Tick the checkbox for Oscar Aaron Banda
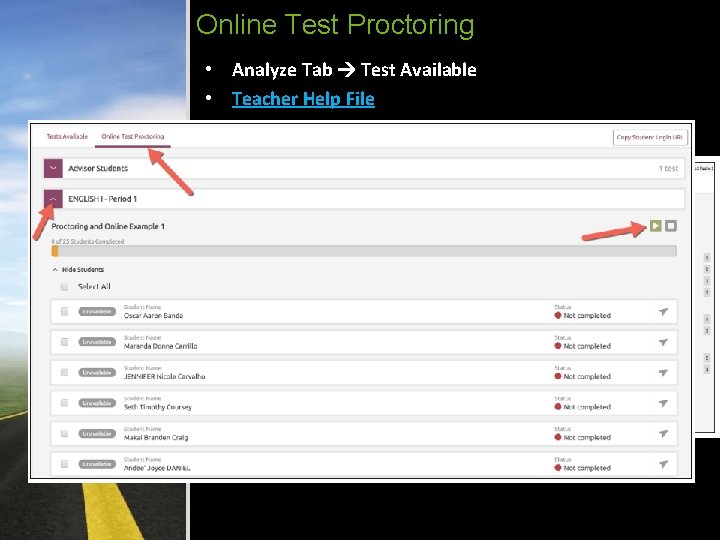The height and width of the screenshot is (540, 720). pos(64,311)
